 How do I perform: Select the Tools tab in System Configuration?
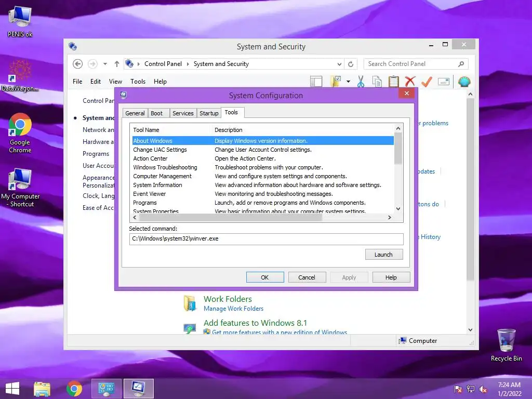pos(232,112)
